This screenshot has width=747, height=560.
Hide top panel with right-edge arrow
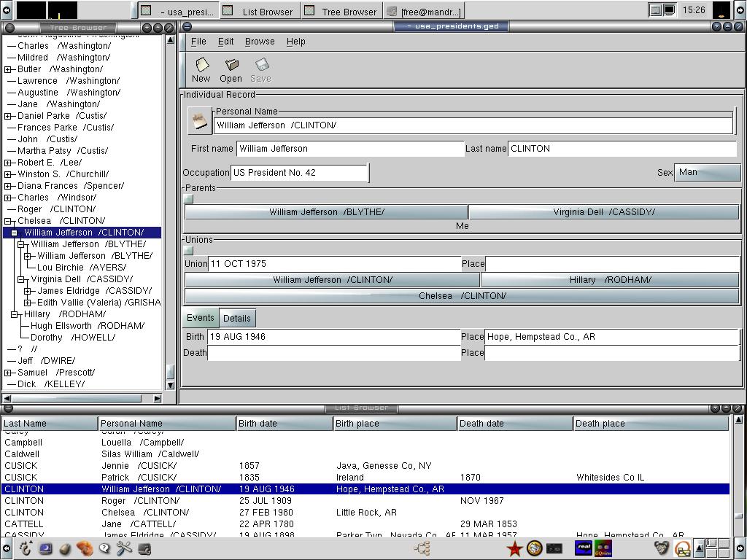pyautogui.click(x=740, y=10)
